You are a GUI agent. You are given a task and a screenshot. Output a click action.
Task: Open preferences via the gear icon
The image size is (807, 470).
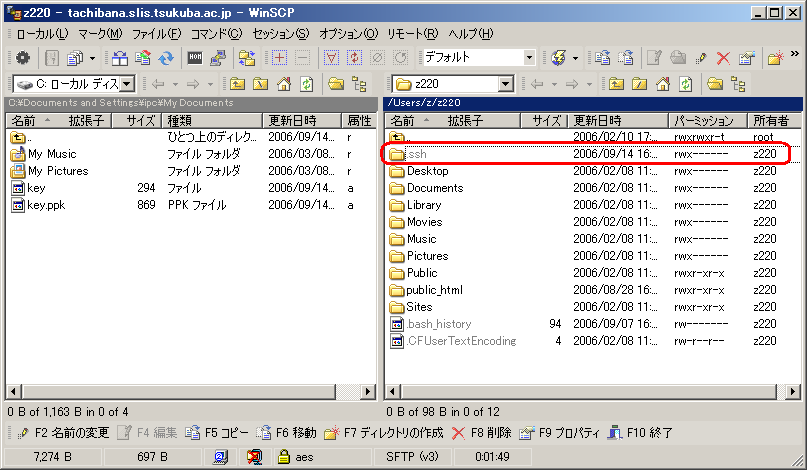click(22, 58)
